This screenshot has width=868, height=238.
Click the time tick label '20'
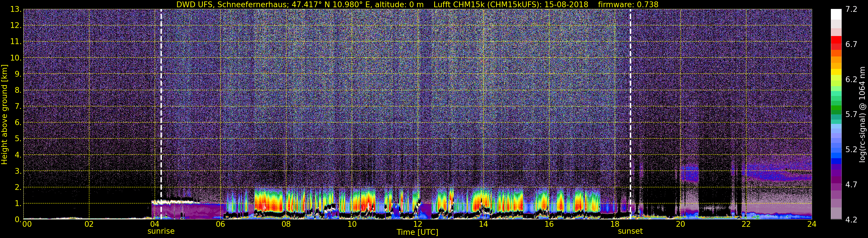(x=680, y=224)
